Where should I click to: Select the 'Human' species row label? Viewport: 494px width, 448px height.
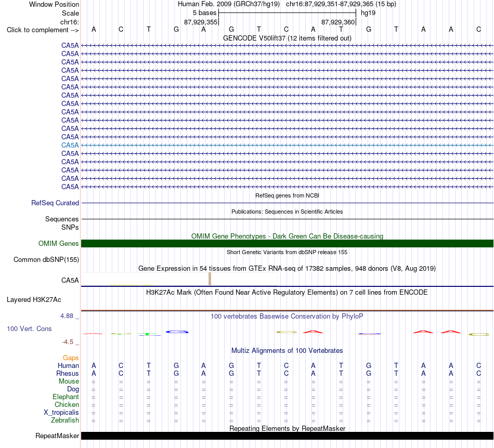point(68,365)
